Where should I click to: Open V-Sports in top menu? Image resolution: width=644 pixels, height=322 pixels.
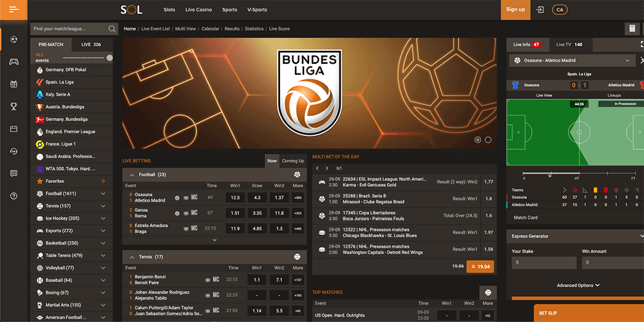257,10
